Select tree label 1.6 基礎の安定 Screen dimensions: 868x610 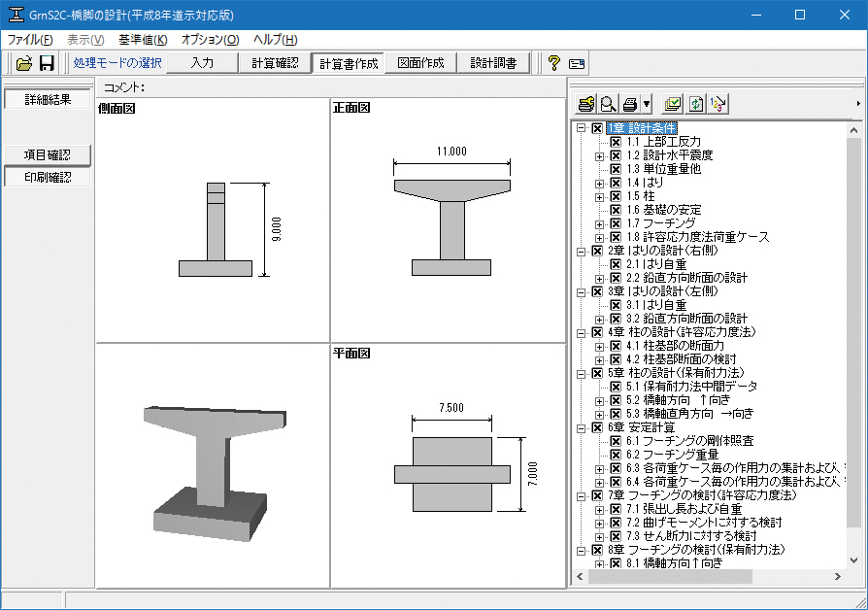tap(664, 211)
